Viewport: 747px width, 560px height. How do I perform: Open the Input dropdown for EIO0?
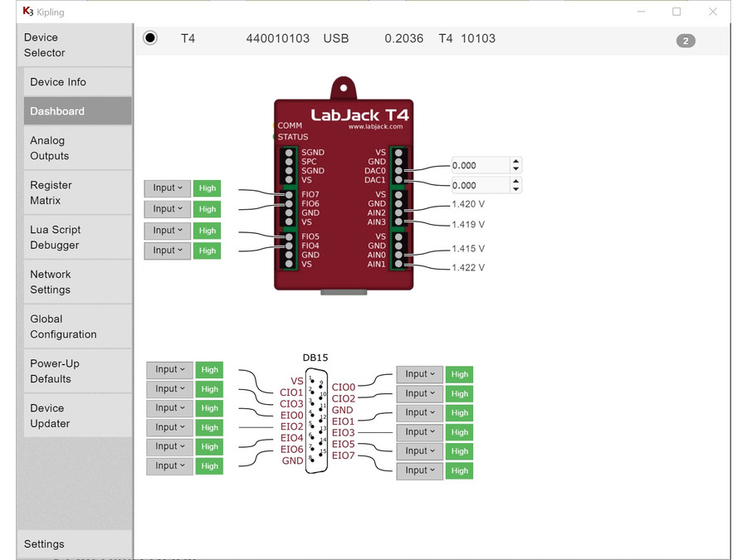[x=169, y=407]
